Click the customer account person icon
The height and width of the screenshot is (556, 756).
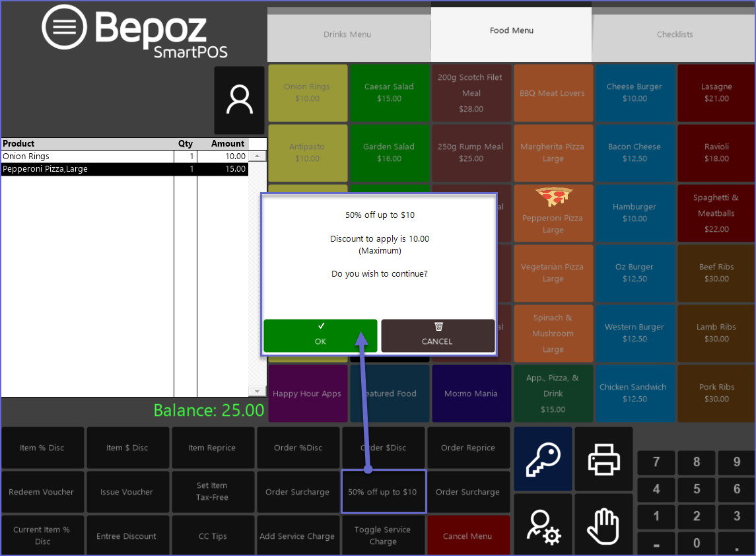pyautogui.click(x=239, y=100)
